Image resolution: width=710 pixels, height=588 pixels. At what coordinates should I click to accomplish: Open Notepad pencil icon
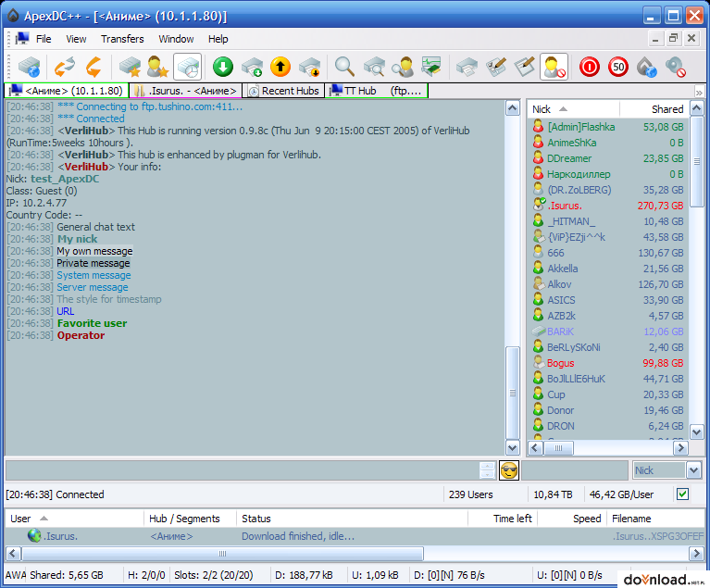(x=525, y=67)
